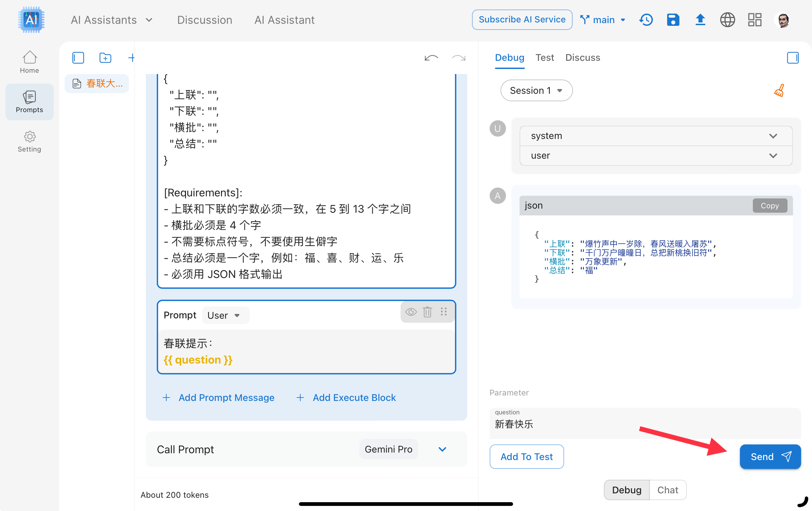Viewport: 812px width, 511px height.
Task: Open the Discussion menu item
Action: point(204,20)
